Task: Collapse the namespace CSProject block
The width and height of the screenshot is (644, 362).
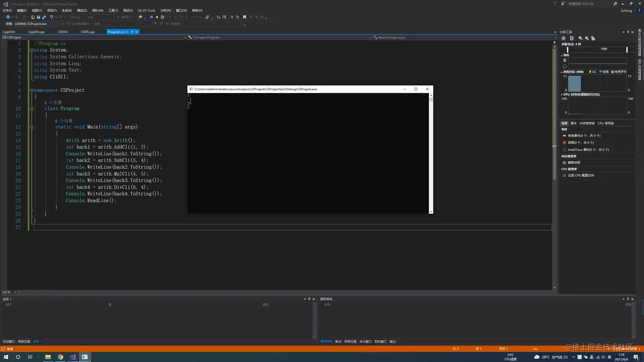Action: [x=32, y=90]
